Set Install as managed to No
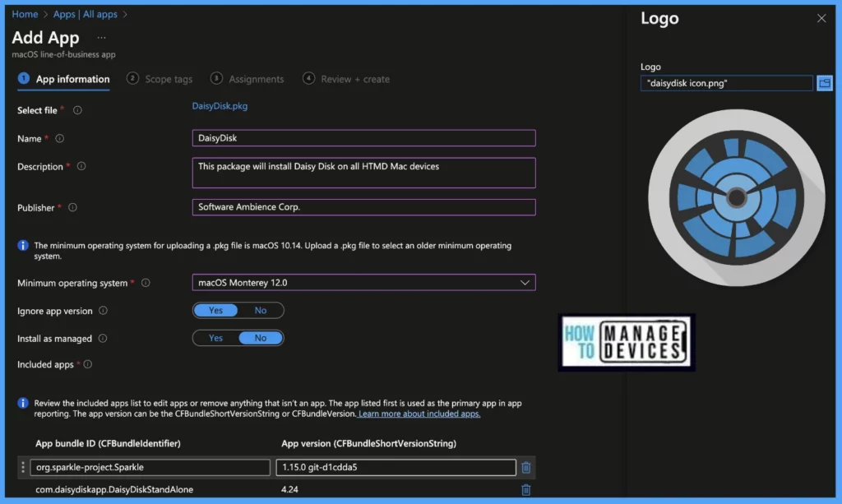Viewport: 842px width, 504px height. tap(261, 338)
